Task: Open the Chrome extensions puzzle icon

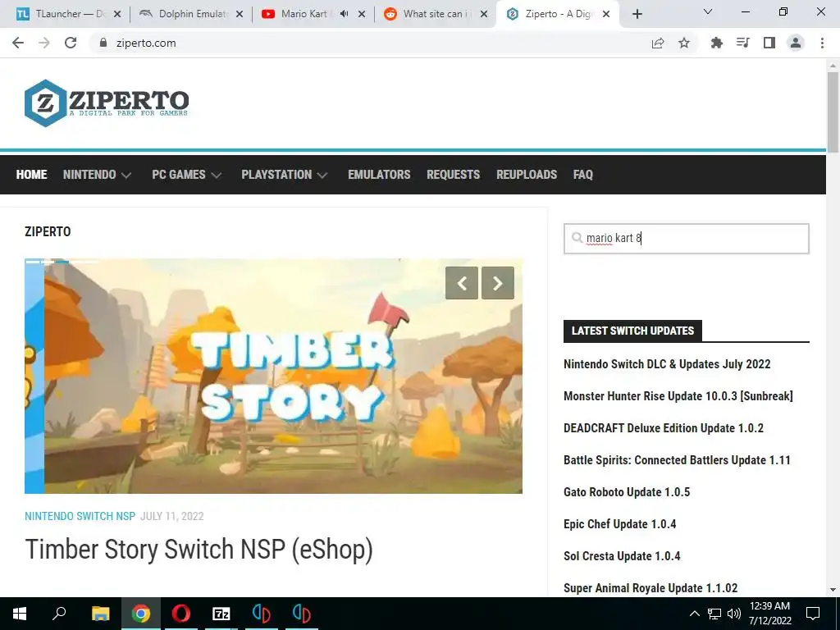Action: click(716, 43)
